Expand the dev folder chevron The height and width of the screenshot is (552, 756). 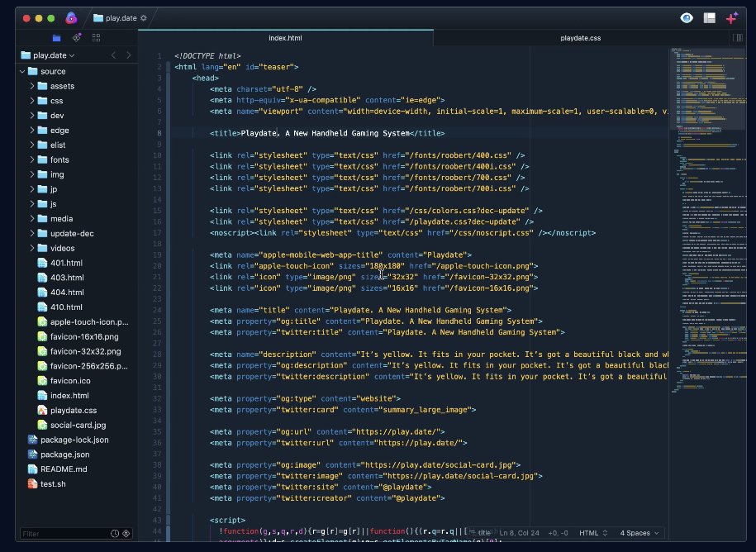pos(32,115)
